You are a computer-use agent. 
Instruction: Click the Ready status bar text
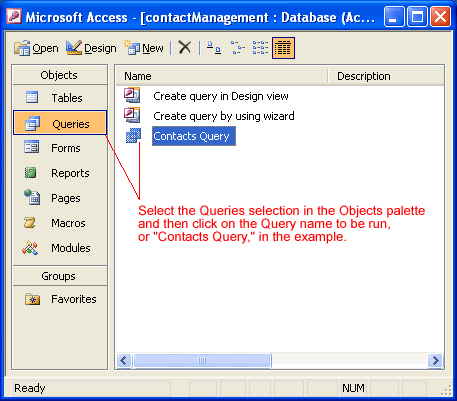(30, 388)
